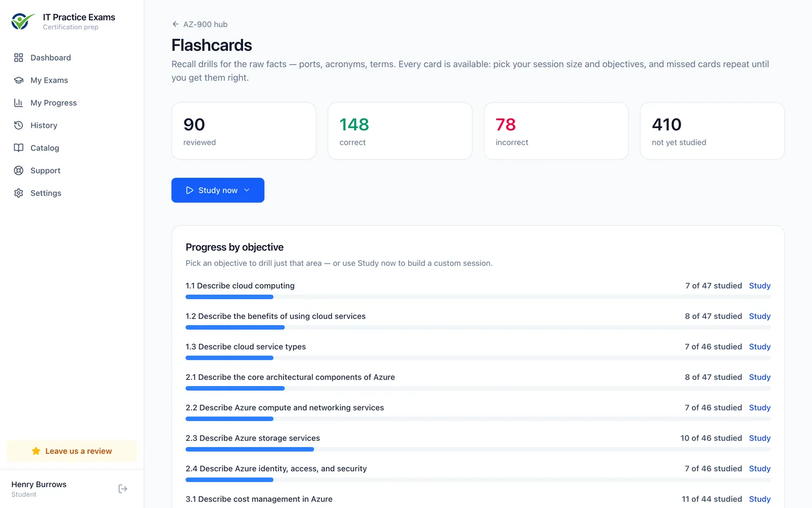The width and height of the screenshot is (812, 508).
Task: Click progress bar for 2.2 compute networking
Action: [x=478, y=419]
